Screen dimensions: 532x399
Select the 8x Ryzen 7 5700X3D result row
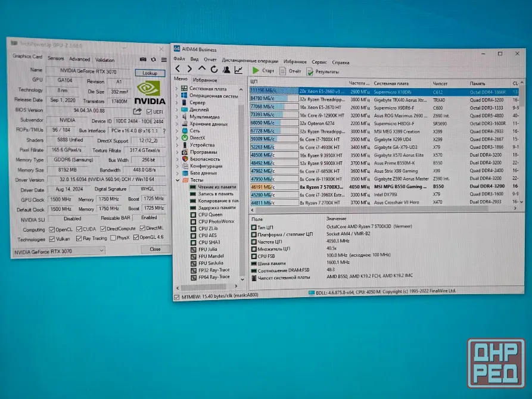(x=384, y=186)
